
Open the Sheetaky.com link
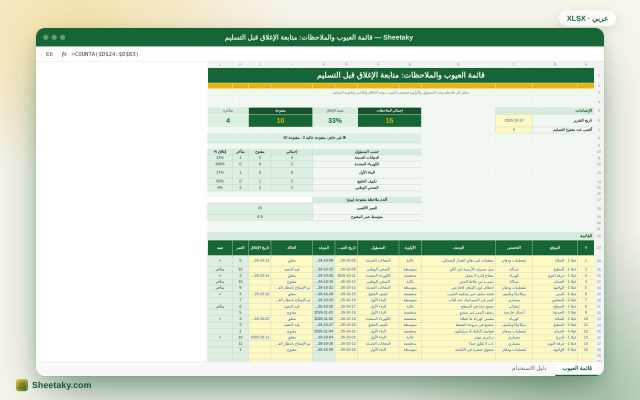[x=62, y=385]
